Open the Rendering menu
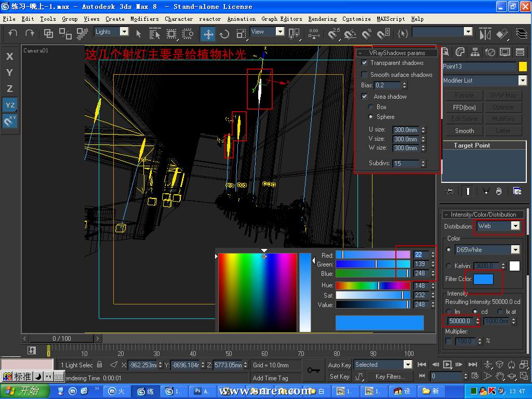Screen dimensions: 532x399 click(322, 19)
